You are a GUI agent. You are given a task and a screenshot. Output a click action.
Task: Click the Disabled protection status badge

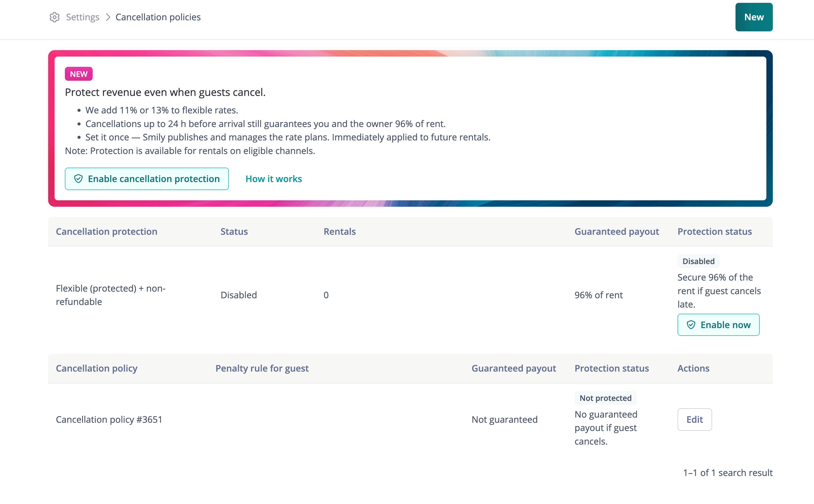(x=698, y=261)
